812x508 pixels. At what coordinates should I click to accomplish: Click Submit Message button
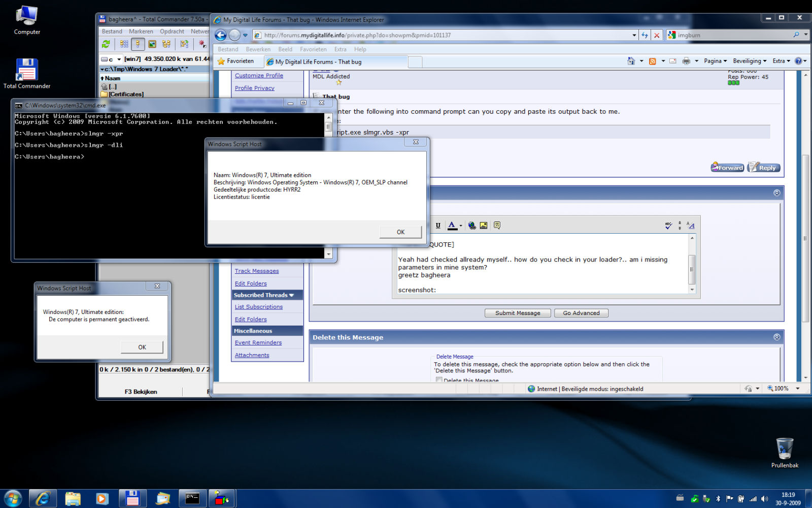coord(518,313)
